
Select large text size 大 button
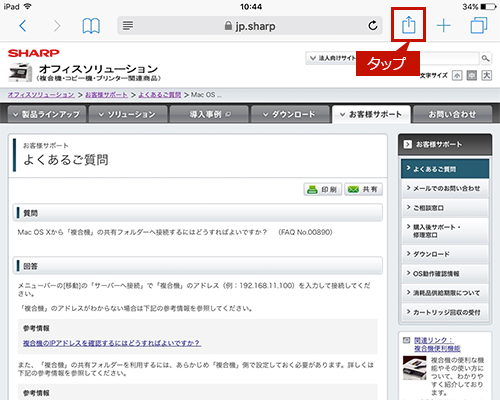coord(487,76)
